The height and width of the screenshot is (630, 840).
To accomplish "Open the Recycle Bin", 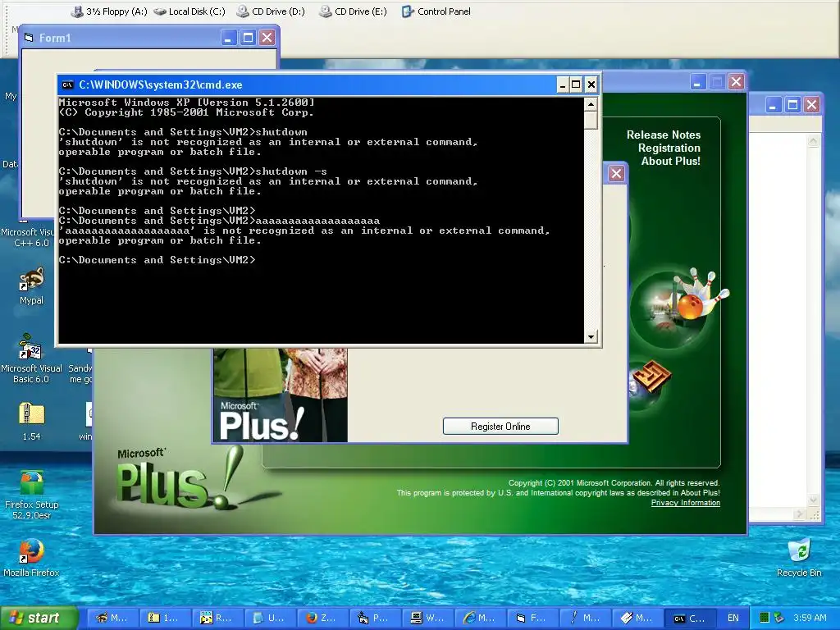I will click(799, 558).
